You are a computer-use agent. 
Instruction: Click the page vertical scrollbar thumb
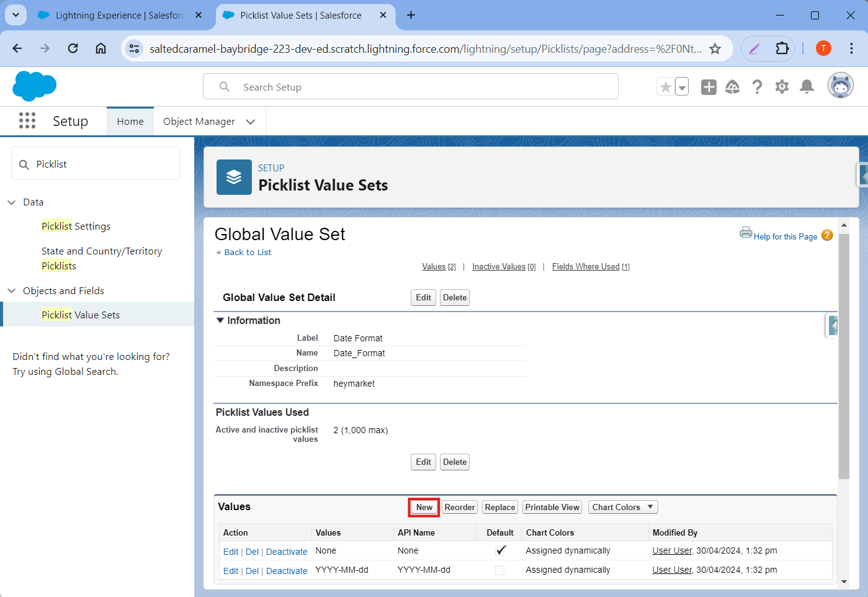844,356
